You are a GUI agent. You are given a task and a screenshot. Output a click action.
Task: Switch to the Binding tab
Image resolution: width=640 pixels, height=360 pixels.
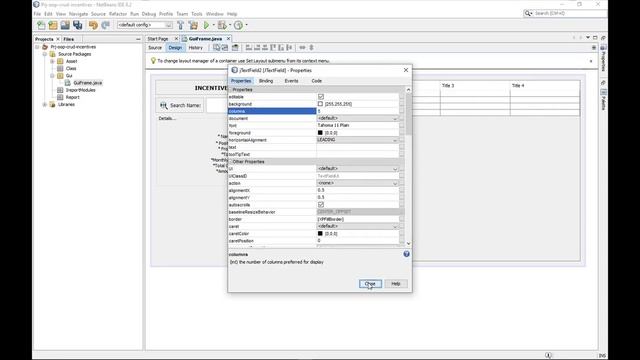266,81
